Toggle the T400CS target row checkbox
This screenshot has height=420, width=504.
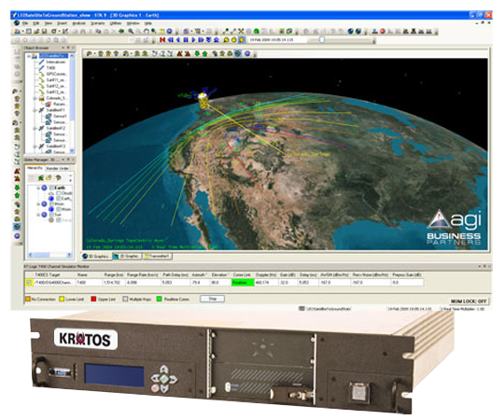29,283
